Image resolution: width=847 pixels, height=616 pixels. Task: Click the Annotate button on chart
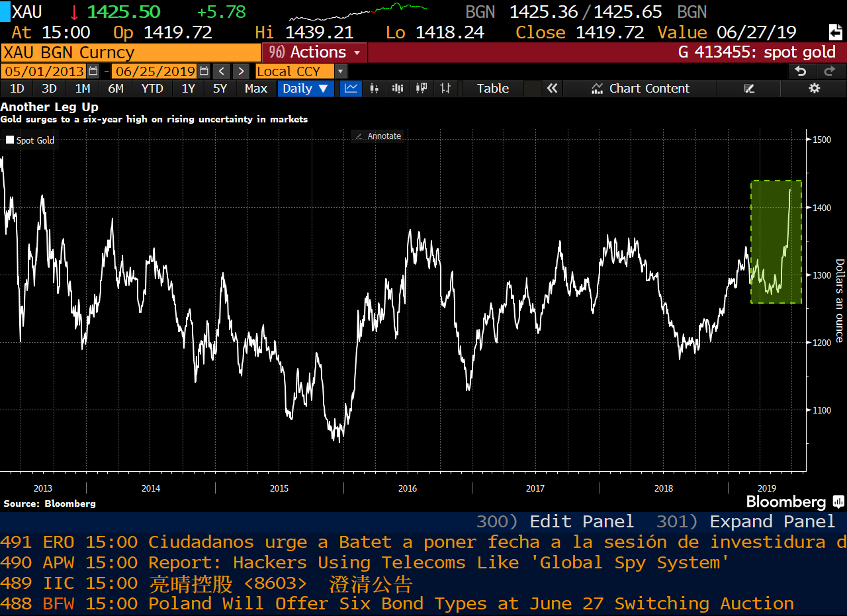click(378, 136)
